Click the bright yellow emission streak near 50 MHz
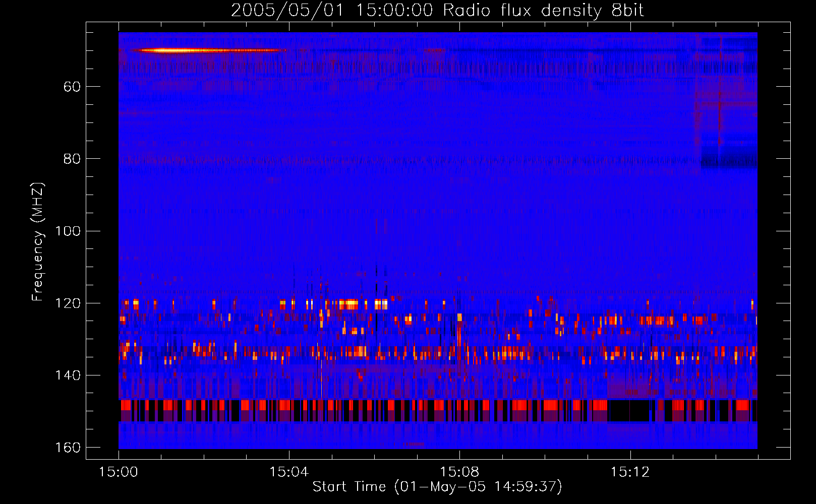 tap(209, 50)
